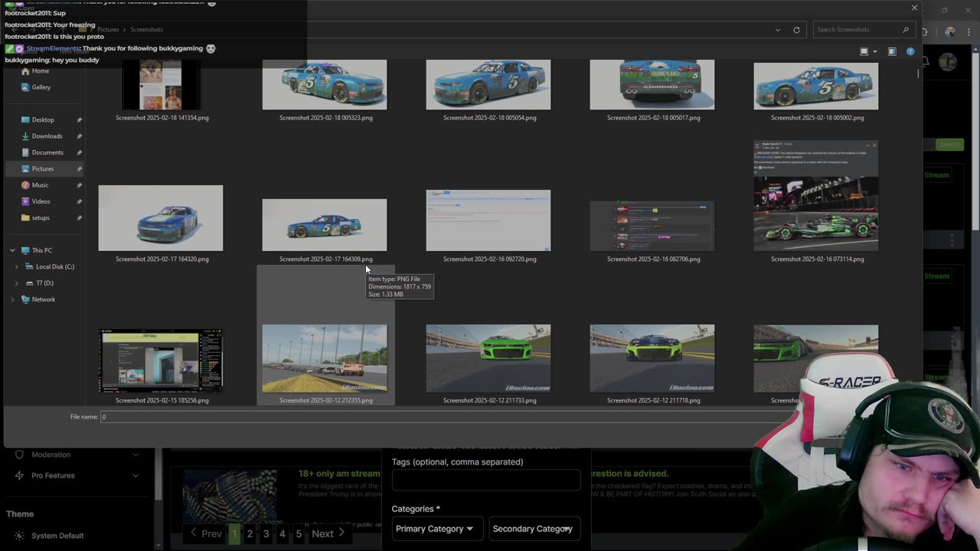Go to page 2 in the pagination
The width and height of the screenshot is (980, 551).
(x=250, y=533)
